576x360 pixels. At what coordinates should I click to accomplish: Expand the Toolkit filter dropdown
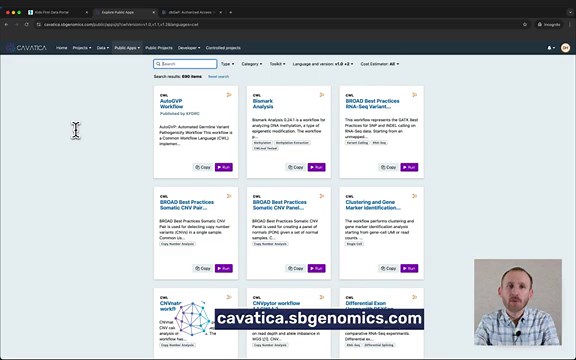277,64
